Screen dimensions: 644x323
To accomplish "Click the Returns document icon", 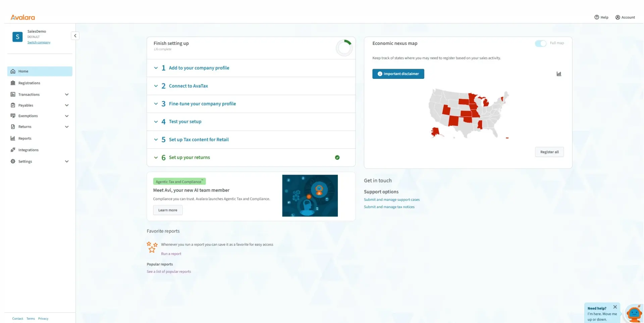I will 13,126.
